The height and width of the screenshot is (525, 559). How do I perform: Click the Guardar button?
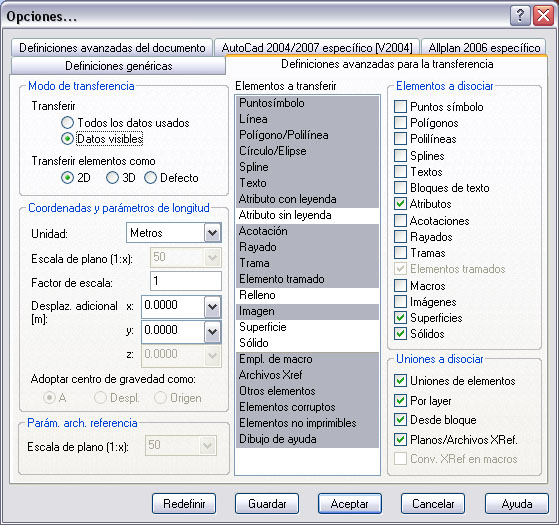pos(267,504)
